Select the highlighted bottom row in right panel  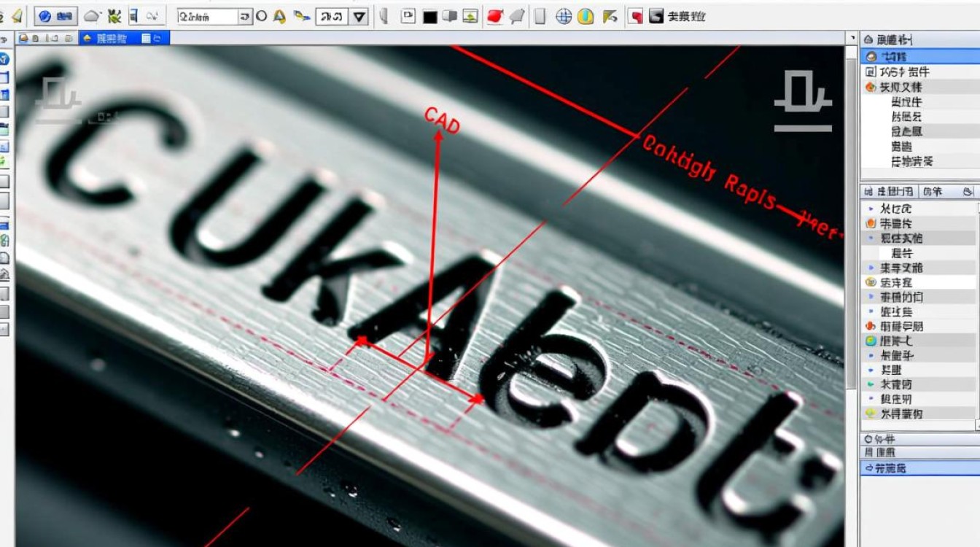[919, 468]
